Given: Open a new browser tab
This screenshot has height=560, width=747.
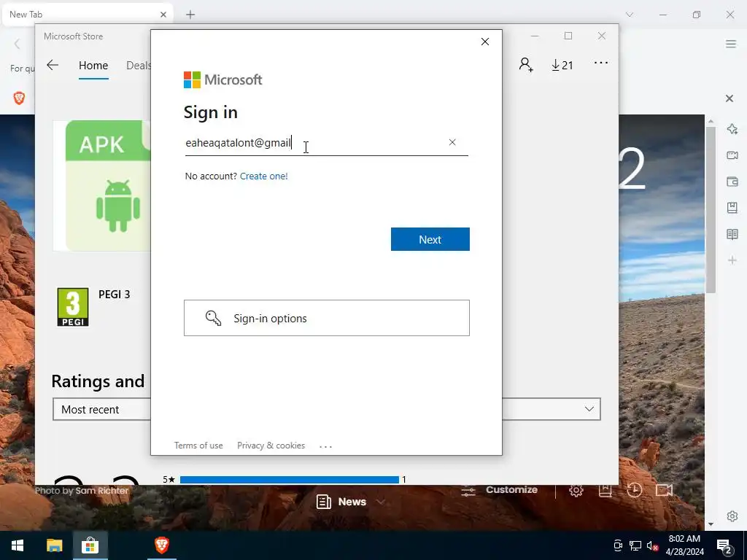Looking at the screenshot, I should 190,15.
